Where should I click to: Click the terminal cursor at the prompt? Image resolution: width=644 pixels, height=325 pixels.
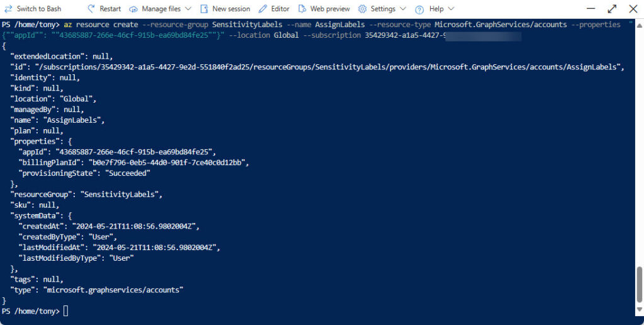(65, 311)
